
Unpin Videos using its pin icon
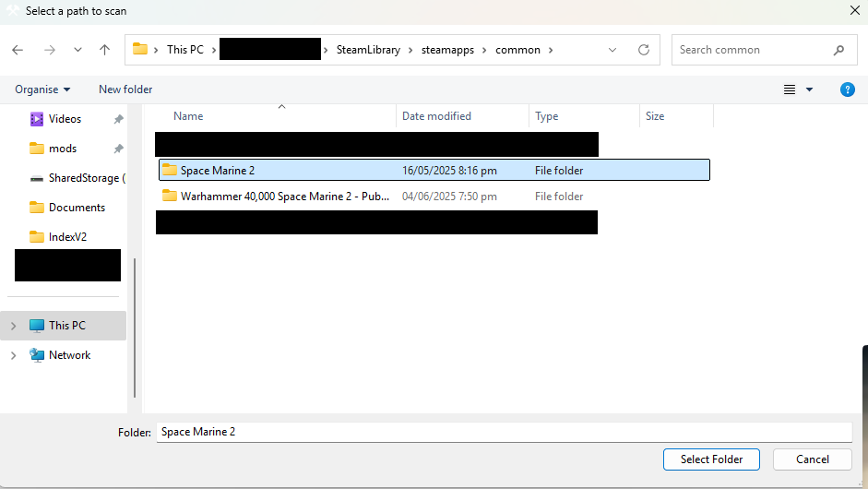point(118,119)
